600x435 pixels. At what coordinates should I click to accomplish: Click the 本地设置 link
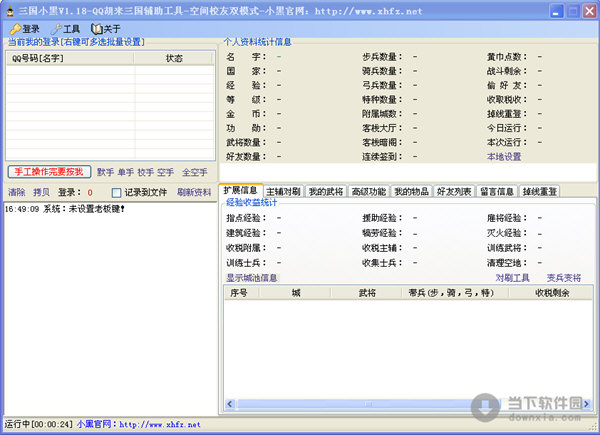point(504,157)
